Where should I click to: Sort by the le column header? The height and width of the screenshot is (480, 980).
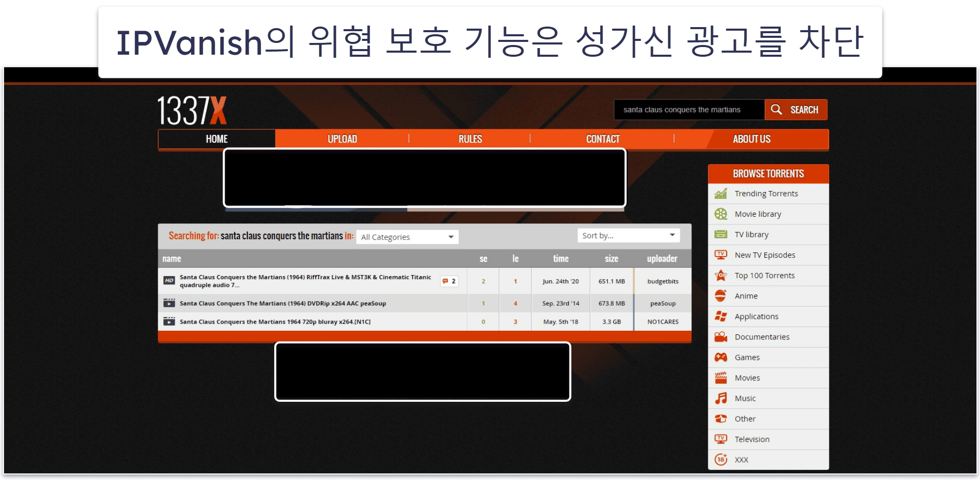coord(515,259)
